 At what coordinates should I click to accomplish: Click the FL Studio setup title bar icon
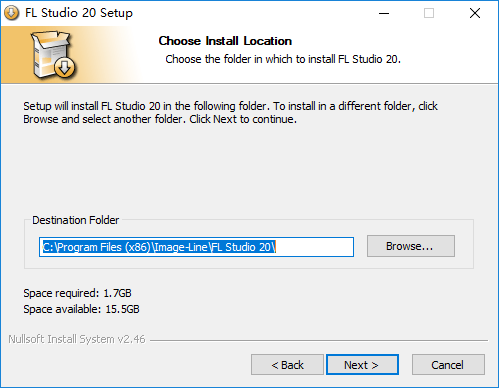point(11,13)
